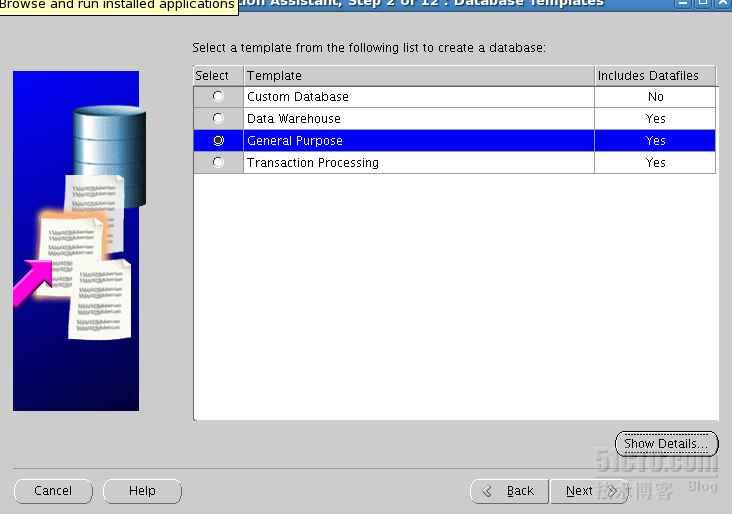
Task: Maximize the Database Templates window
Action: (x=703, y=3)
